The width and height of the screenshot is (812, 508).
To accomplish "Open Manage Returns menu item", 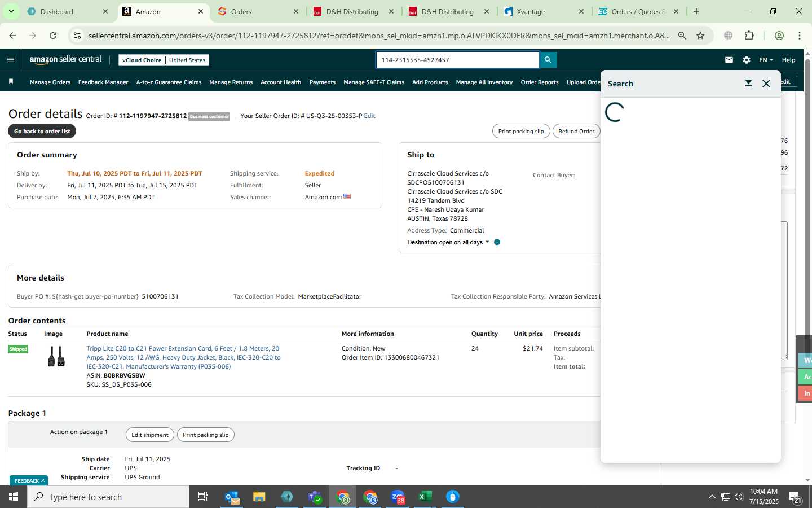I will (231, 82).
